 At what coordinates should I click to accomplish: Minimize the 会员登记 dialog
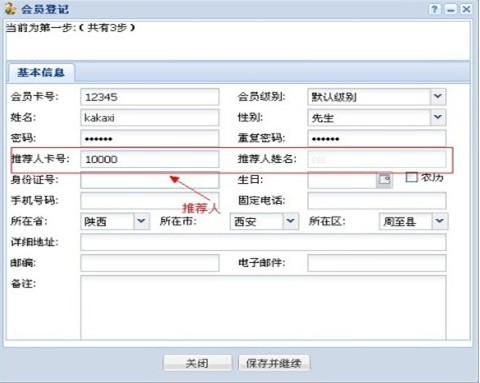450,9
